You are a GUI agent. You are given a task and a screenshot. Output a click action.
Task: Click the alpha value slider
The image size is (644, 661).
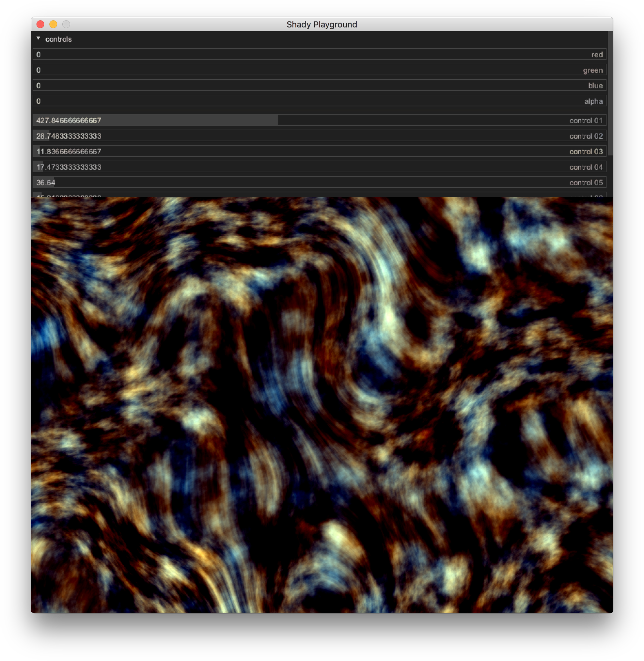[319, 101]
